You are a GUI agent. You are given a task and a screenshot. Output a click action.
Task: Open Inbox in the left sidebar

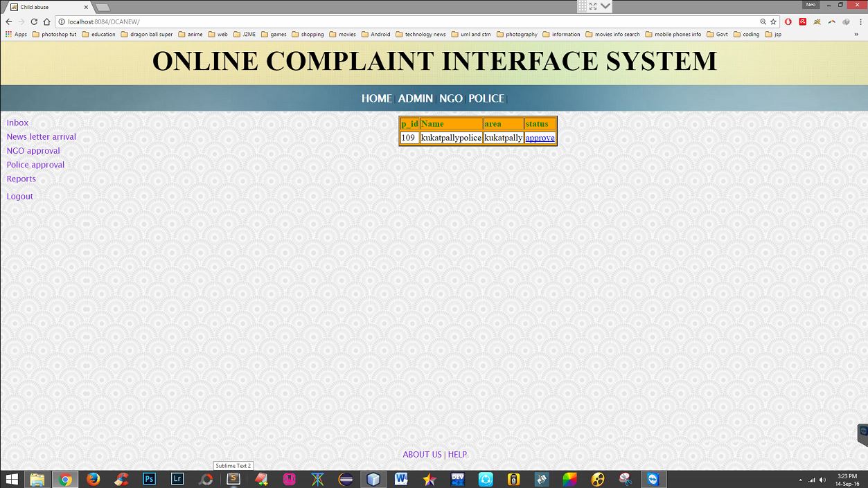pyautogui.click(x=17, y=123)
